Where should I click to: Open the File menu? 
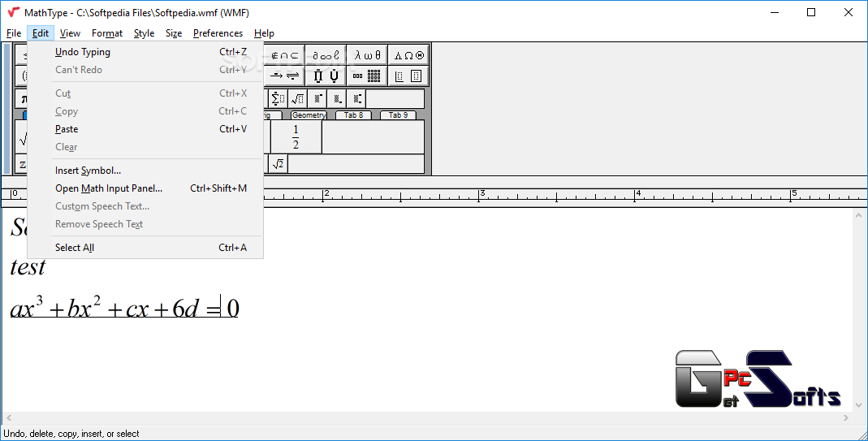pos(14,33)
